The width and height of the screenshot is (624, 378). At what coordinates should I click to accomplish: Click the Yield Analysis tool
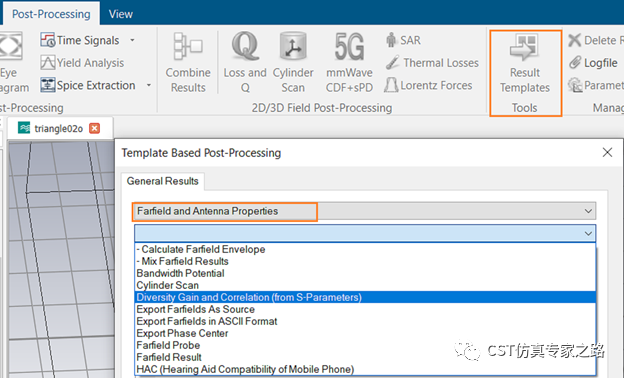82,62
